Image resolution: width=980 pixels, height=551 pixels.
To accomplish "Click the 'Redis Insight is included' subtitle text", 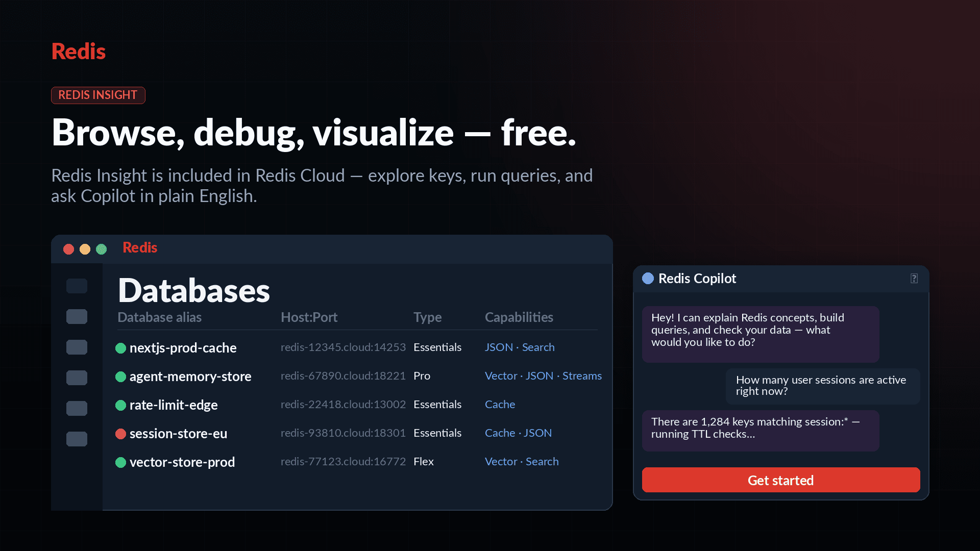I will pyautogui.click(x=322, y=186).
